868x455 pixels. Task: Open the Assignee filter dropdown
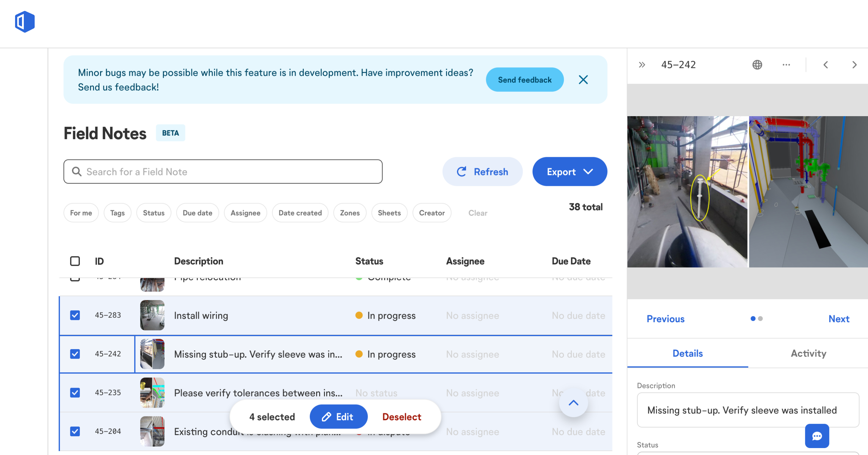pyautogui.click(x=245, y=213)
